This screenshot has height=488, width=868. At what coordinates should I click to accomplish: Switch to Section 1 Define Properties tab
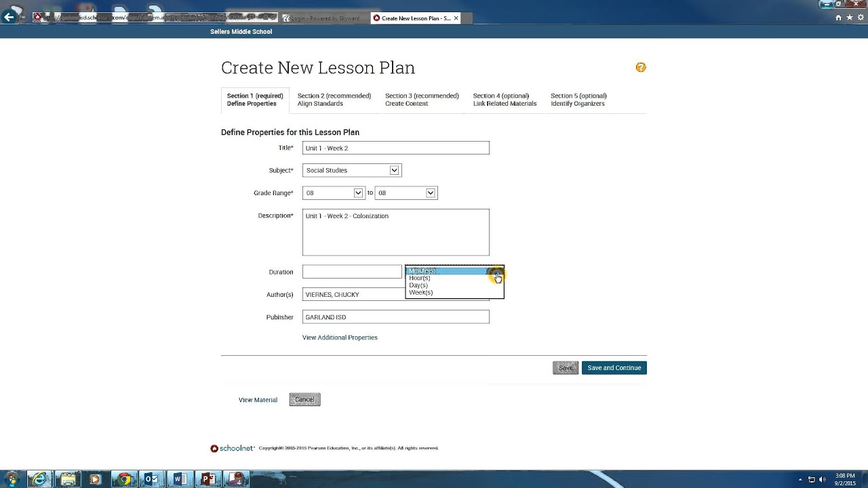(x=255, y=100)
